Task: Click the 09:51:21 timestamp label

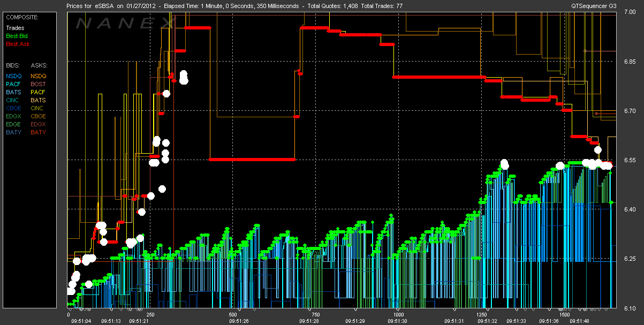Action: tap(139, 321)
